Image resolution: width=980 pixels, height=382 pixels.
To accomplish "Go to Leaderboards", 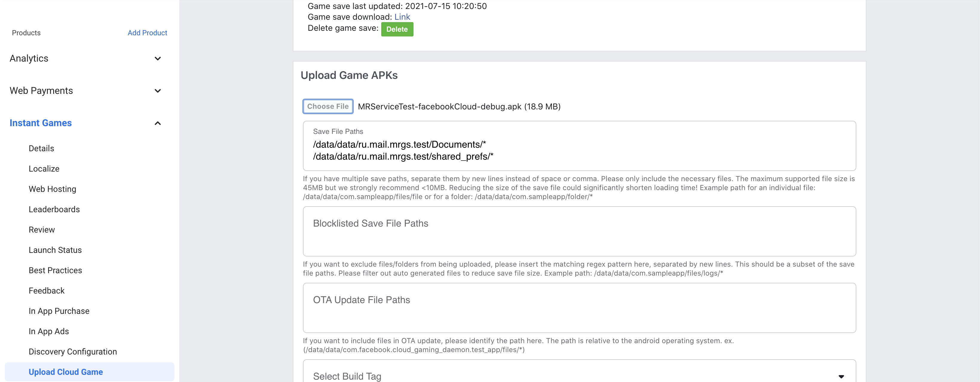I will (54, 209).
